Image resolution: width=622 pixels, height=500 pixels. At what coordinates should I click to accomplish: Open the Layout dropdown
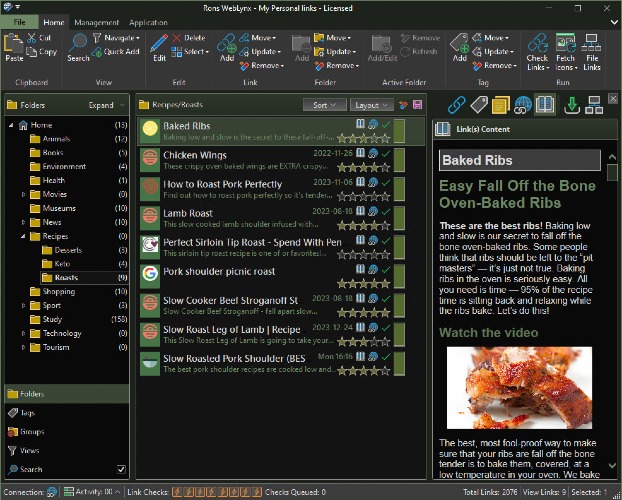click(372, 105)
